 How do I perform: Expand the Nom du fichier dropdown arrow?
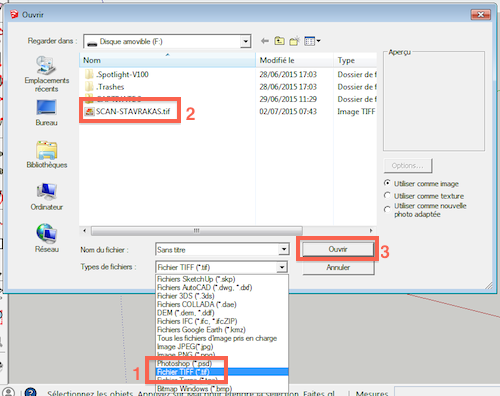click(x=284, y=249)
